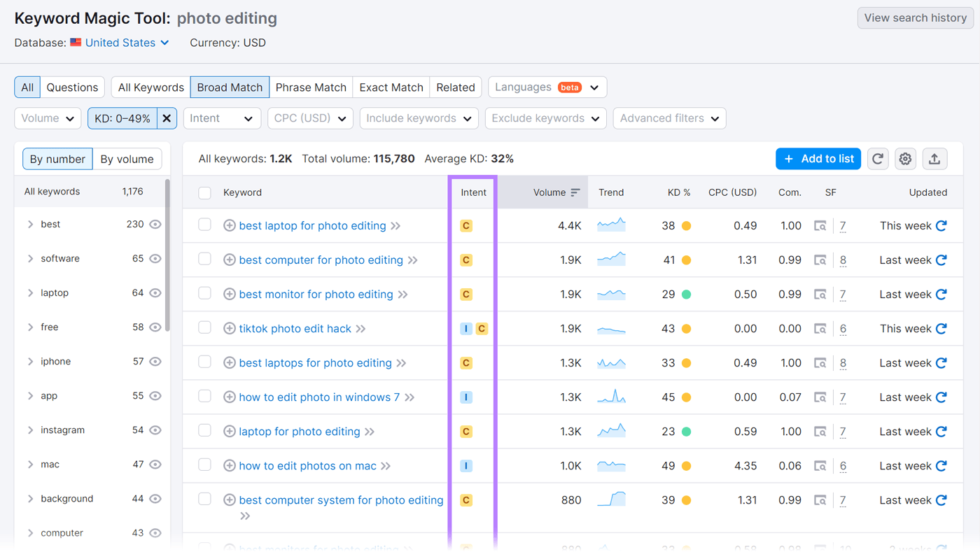980x552 pixels.
Task: Select the header select-all checkbox
Action: pyautogui.click(x=206, y=192)
